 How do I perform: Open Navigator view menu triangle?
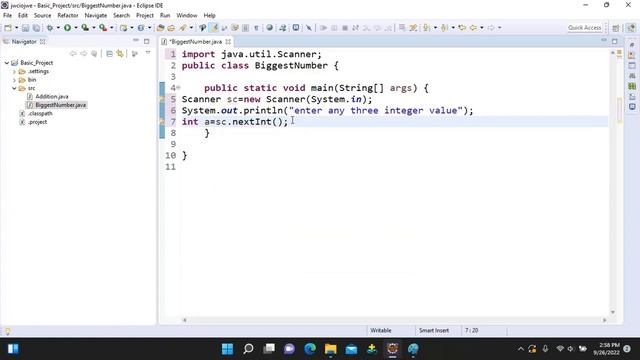coord(148,53)
